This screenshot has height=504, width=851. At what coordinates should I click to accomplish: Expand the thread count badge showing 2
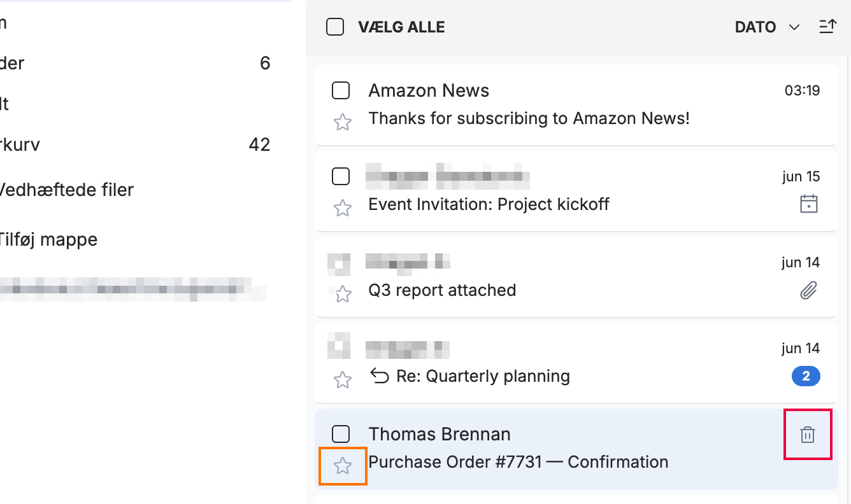tap(806, 376)
